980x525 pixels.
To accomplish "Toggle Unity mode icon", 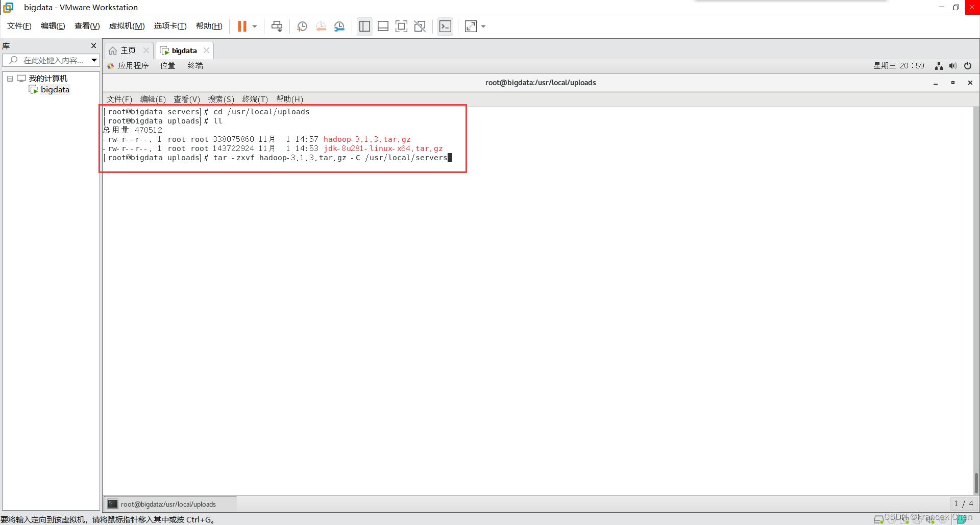I will 420,27.
